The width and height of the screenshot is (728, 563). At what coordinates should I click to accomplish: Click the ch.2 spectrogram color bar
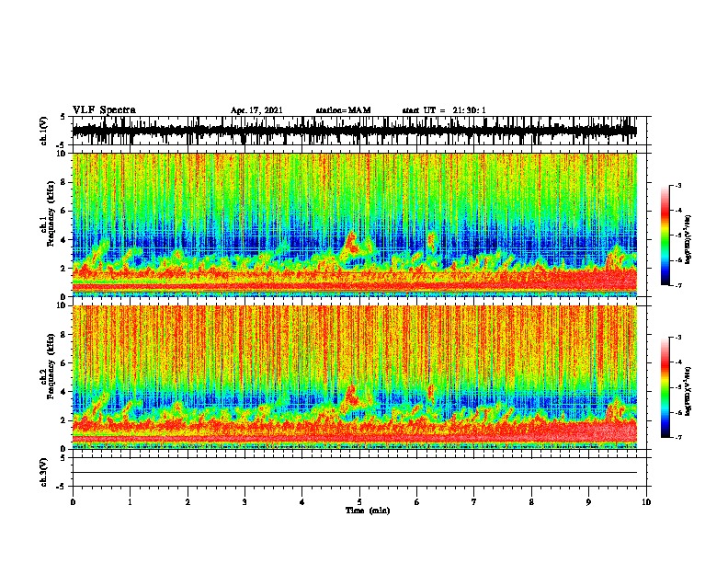pos(665,387)
